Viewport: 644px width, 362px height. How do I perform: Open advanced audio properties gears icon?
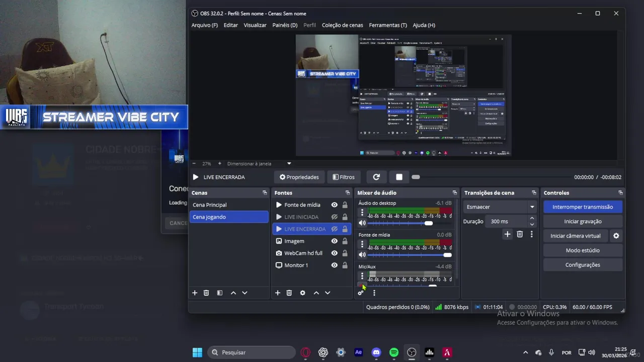coord(361,293)
